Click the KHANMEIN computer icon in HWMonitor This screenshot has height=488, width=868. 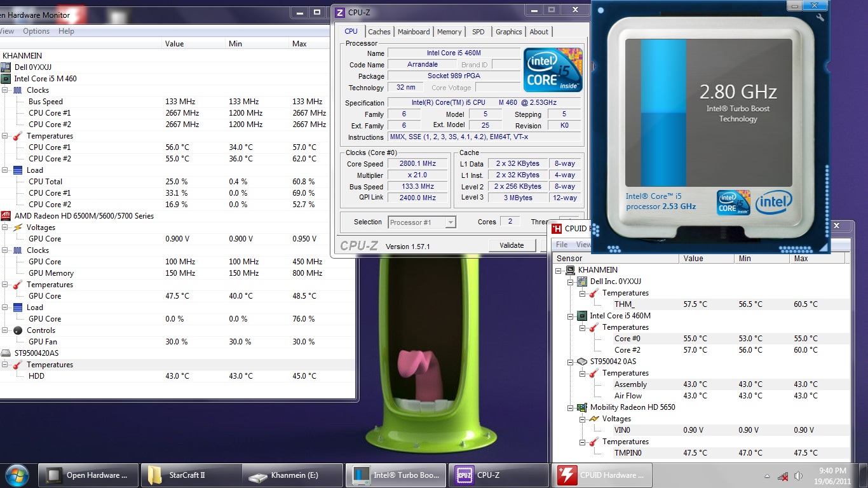[571, 270]
